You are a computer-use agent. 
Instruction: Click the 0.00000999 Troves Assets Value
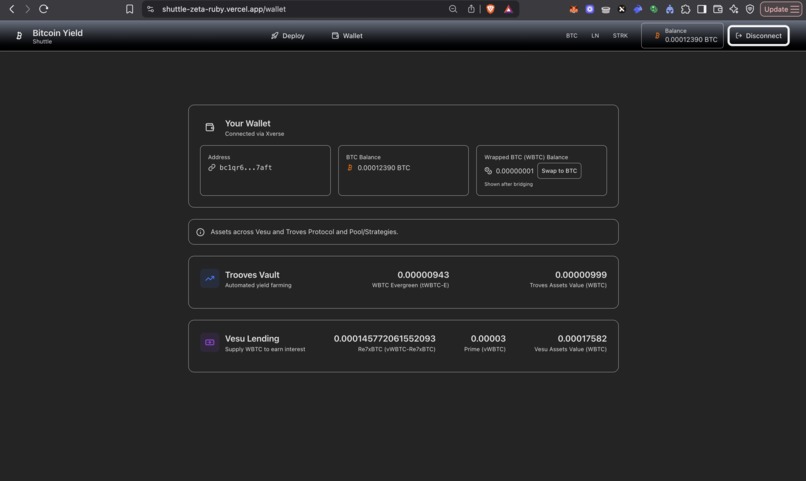(581, 275)
